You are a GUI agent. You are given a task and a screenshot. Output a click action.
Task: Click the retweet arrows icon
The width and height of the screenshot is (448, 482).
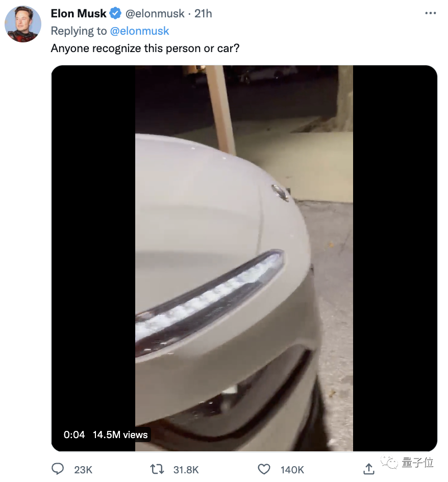tap(157, 469)
